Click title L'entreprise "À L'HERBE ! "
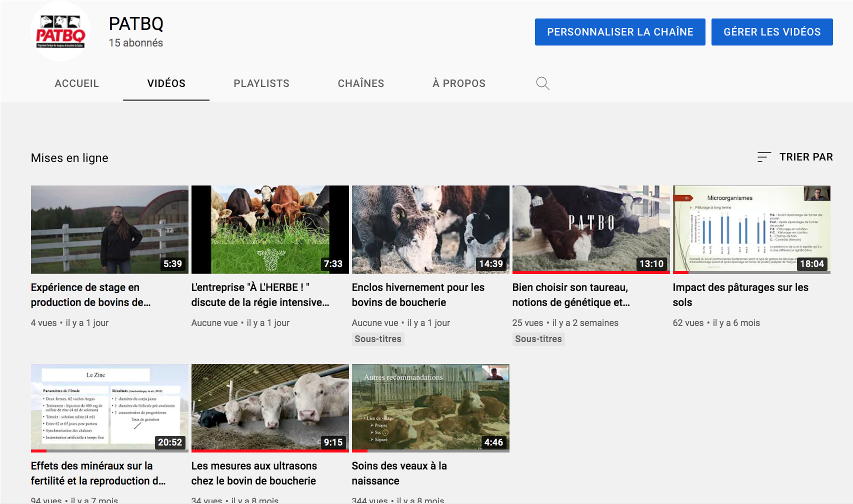 click(260, 295)
